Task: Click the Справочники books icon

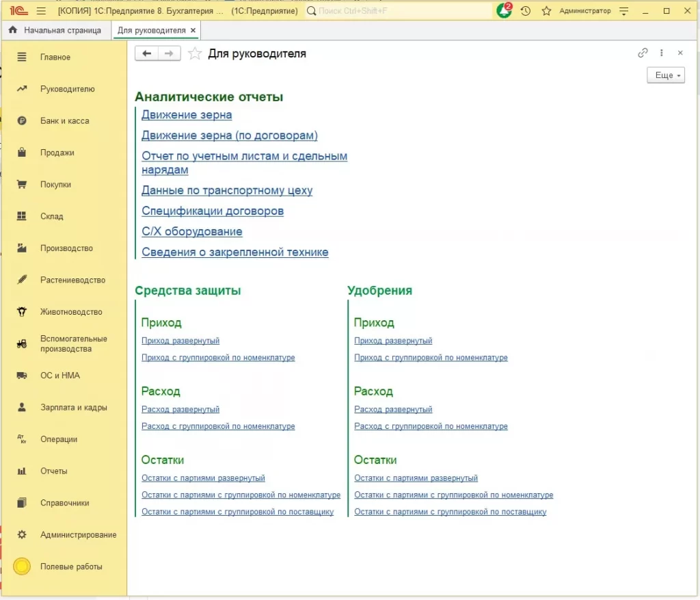Action: pos(21,503)
